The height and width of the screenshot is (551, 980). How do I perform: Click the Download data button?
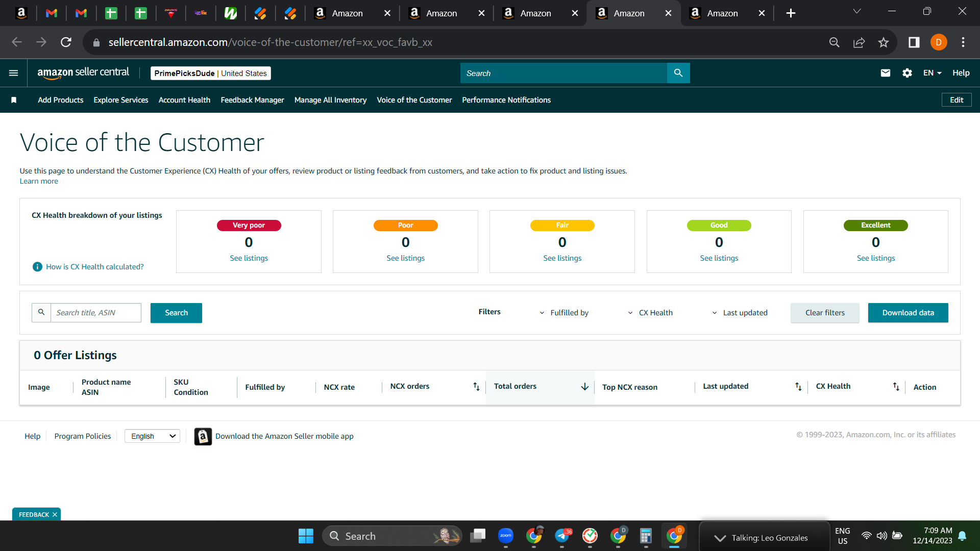(908, 313)
